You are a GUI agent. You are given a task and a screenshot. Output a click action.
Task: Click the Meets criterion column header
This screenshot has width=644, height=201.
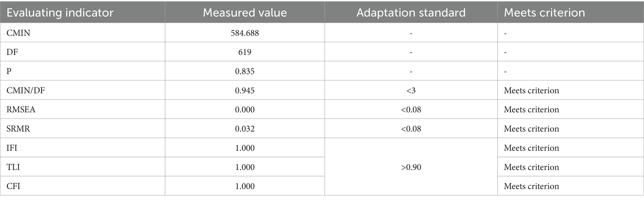(x=544, y=12)
